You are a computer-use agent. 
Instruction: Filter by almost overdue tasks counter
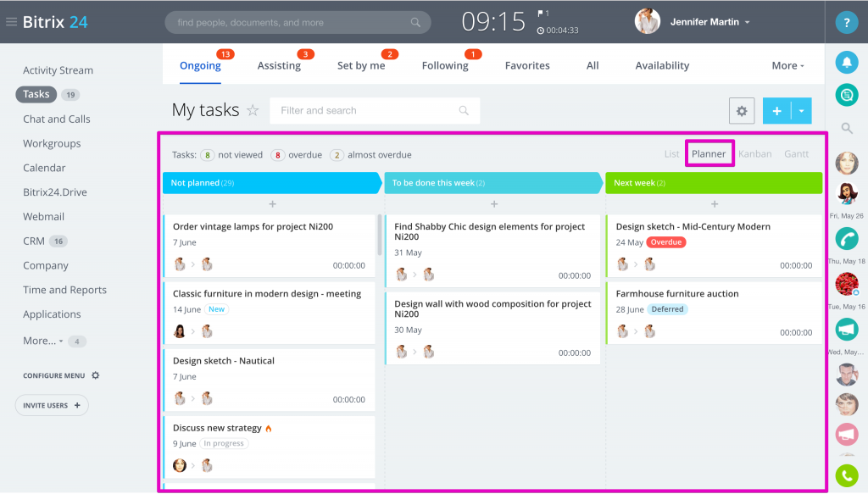tap(370, 155)
